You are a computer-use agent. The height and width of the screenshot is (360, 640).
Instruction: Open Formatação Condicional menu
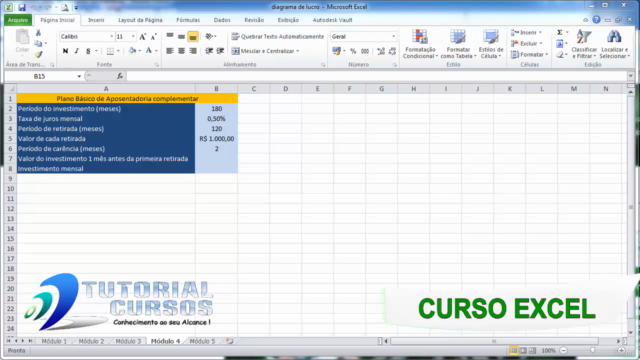[x=420, y=44]
